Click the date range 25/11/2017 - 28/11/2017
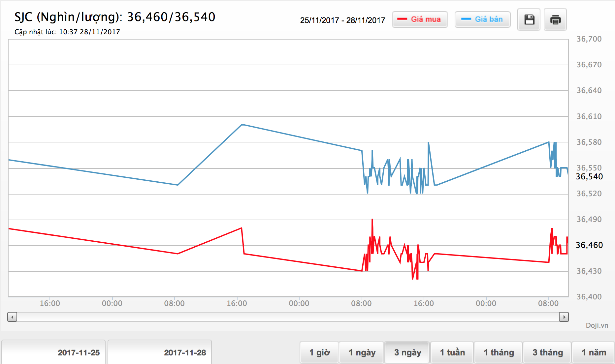The height and width of the screenshot is (364, 615). pyautogui.click(x=342, y=20)
